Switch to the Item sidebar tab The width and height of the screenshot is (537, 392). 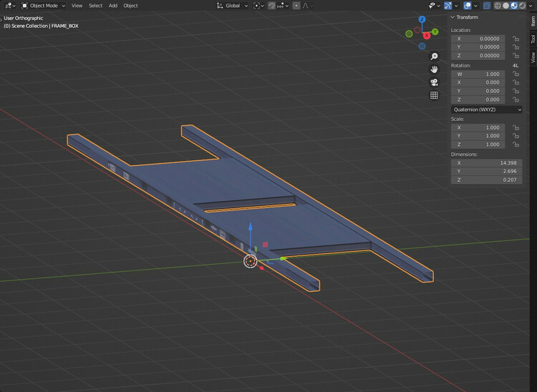coord(533,21)
